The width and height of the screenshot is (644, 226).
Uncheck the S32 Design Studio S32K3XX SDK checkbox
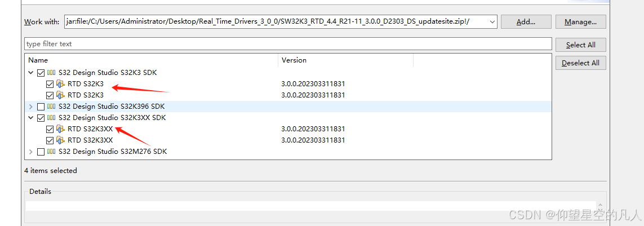(41, 118)
